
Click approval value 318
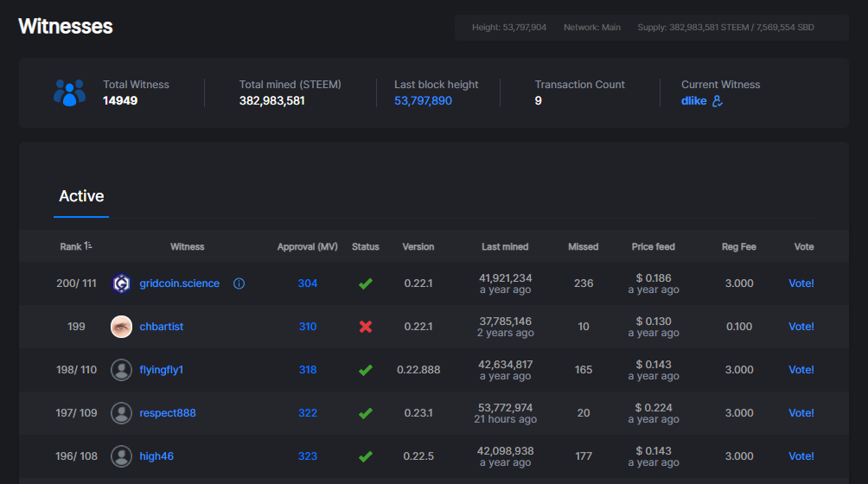[x=308, y=370]
